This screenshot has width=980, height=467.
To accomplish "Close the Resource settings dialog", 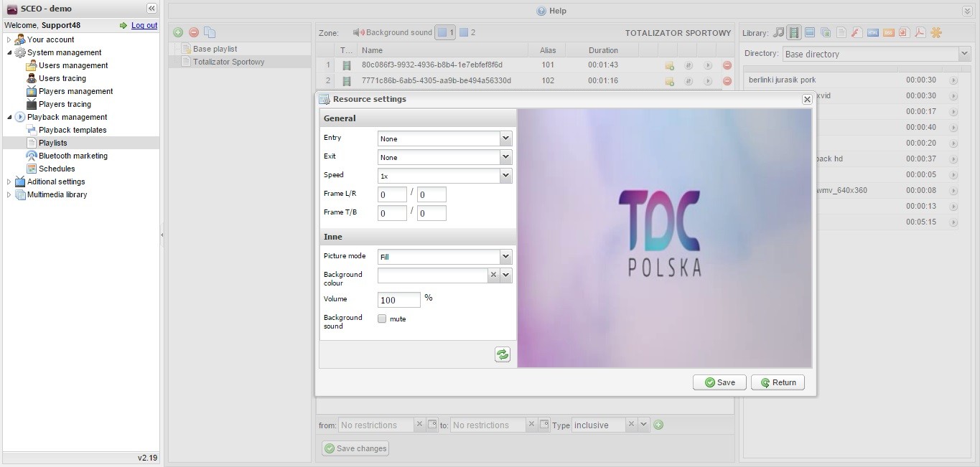I will tap(807, 100).
